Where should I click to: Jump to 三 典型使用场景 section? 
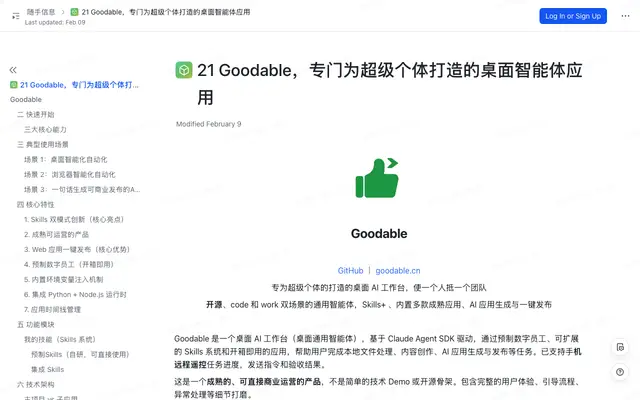click(42, 144)
